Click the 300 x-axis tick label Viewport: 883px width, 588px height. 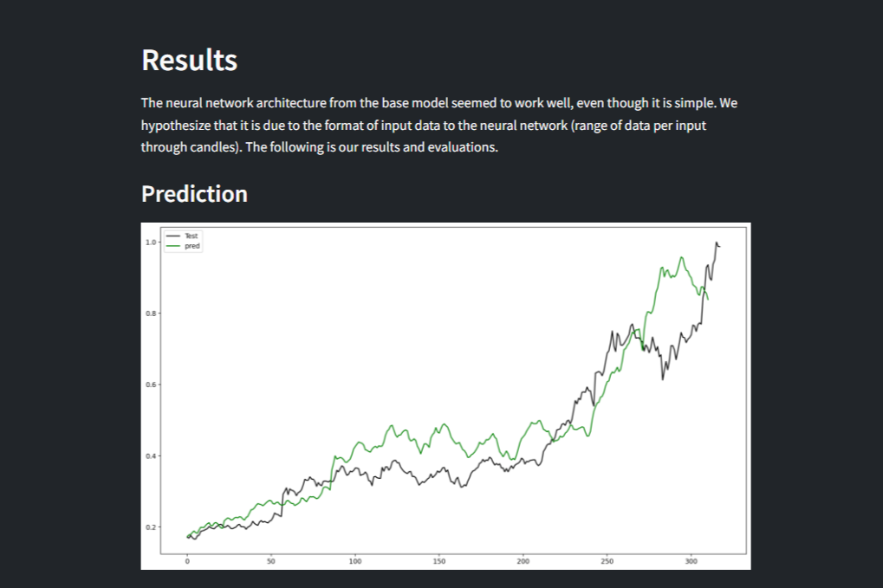(691, 561)
